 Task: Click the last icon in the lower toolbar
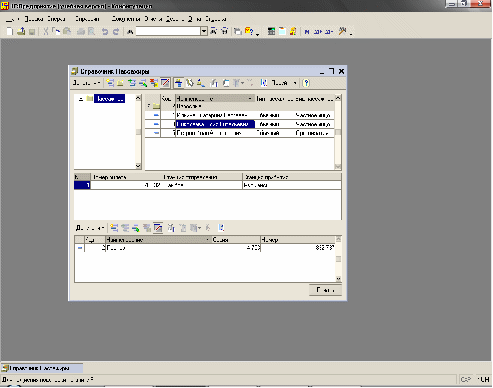point(221,228)
